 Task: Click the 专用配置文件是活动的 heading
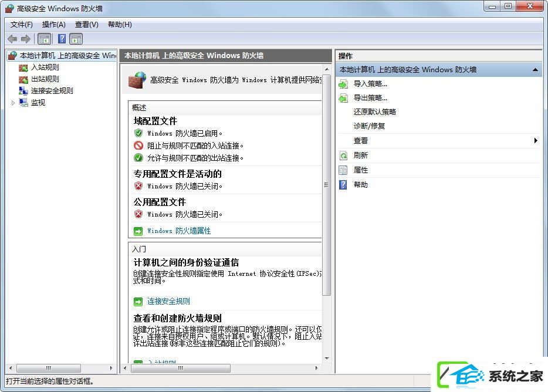coord(178,174)
